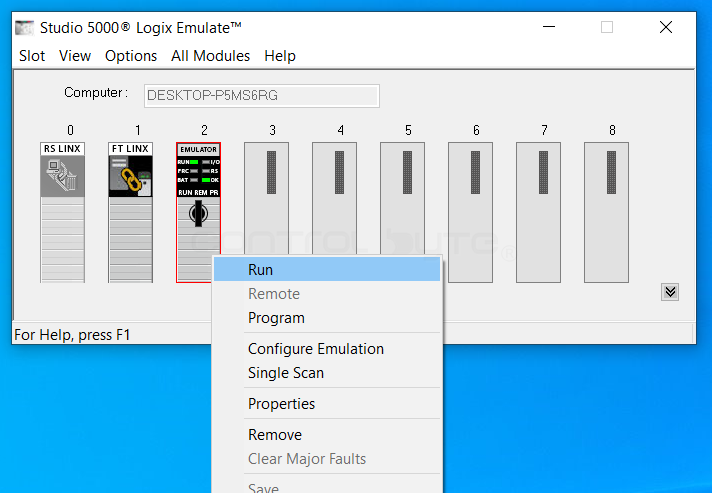
Task: Select the RS LINX module in slot 0
Action: point(62,212)
